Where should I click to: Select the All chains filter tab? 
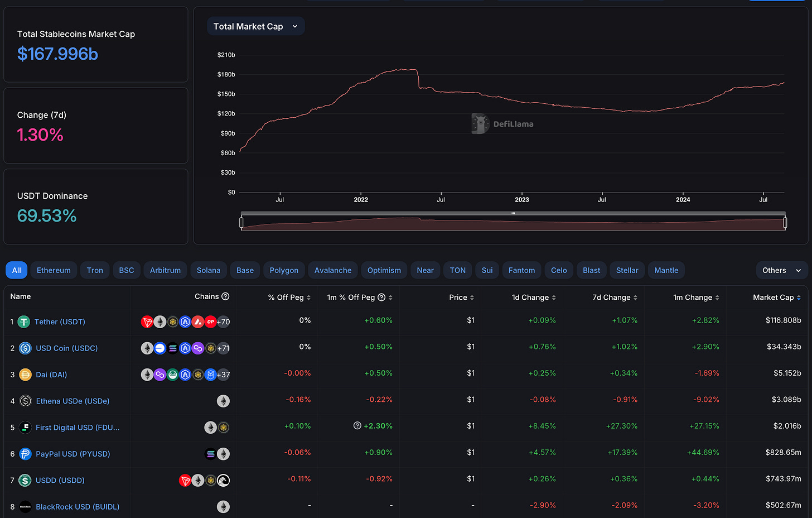pos(17,270)
